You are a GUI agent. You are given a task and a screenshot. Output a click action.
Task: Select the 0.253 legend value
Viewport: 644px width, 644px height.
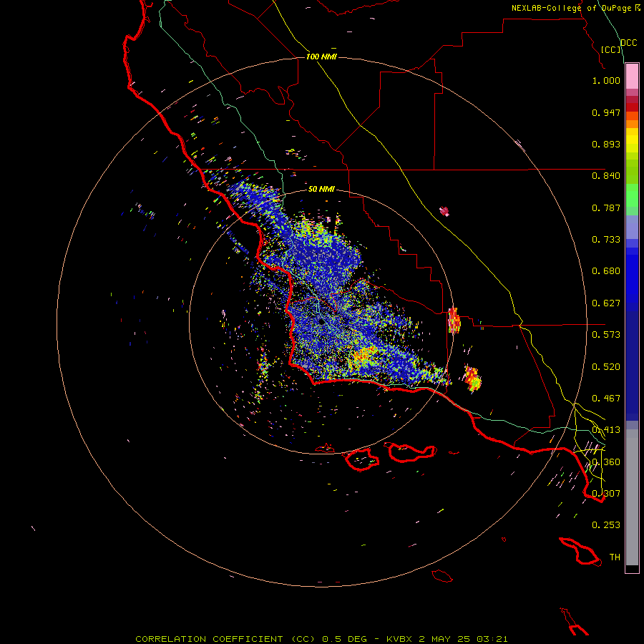coord(606,525)
